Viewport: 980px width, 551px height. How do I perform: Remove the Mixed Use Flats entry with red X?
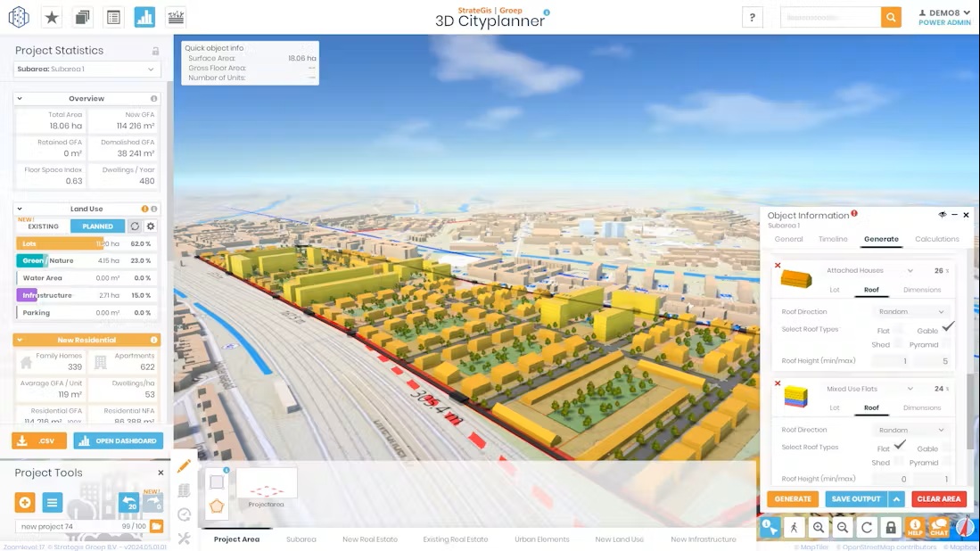coord(778,383)
